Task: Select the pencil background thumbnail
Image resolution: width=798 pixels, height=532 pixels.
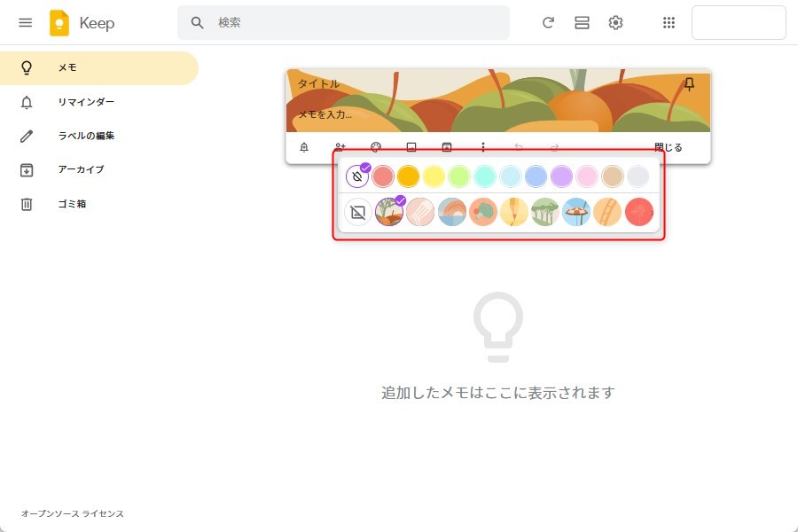Action: pyautogui.click(x=514, y=212)
